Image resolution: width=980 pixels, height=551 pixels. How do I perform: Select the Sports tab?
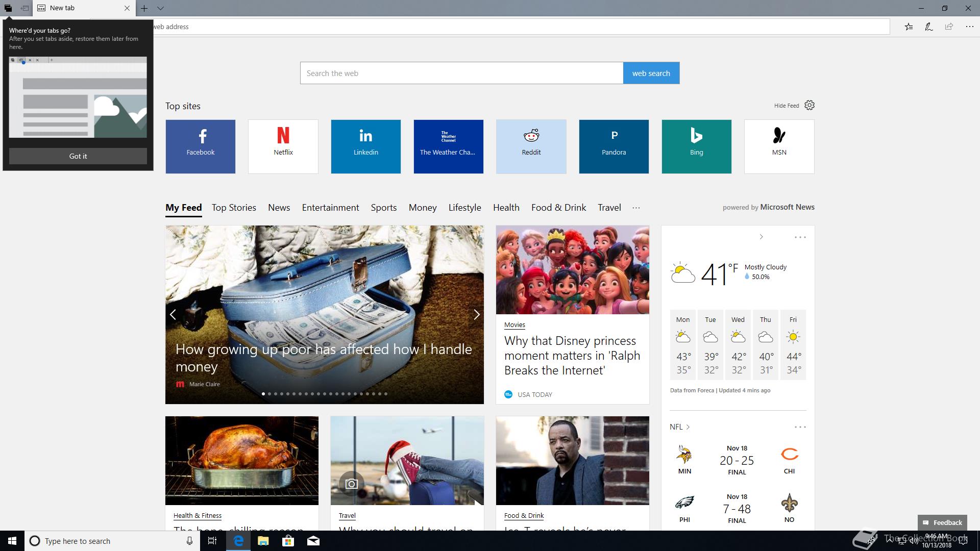pos(384,208)
